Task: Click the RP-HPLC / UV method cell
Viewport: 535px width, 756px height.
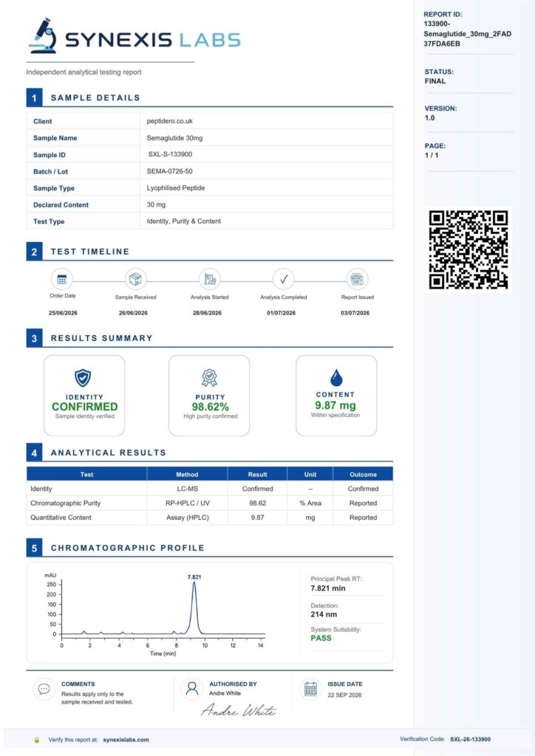Action: [187, 503]
